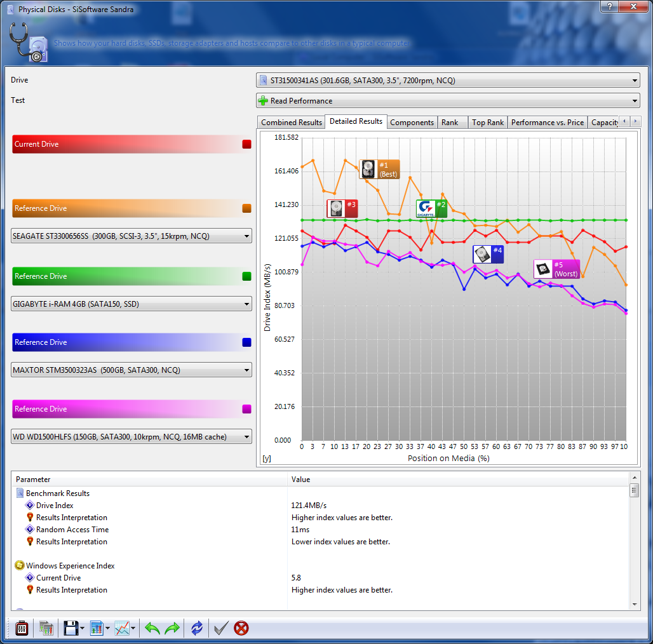The height and width of the screenshot is (644, 653).
Task: Click the results list scroll down arrow
Action: (x=634, y=605)
